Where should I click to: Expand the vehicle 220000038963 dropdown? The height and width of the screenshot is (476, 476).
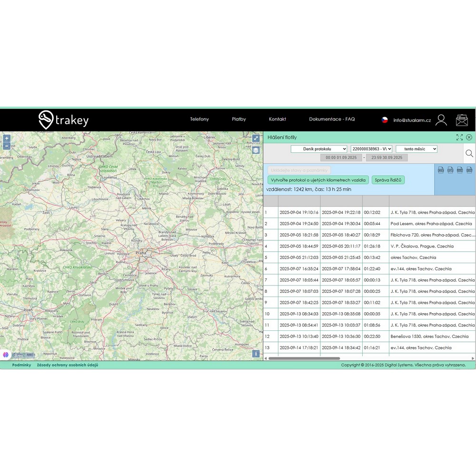[x=371, y=149]
